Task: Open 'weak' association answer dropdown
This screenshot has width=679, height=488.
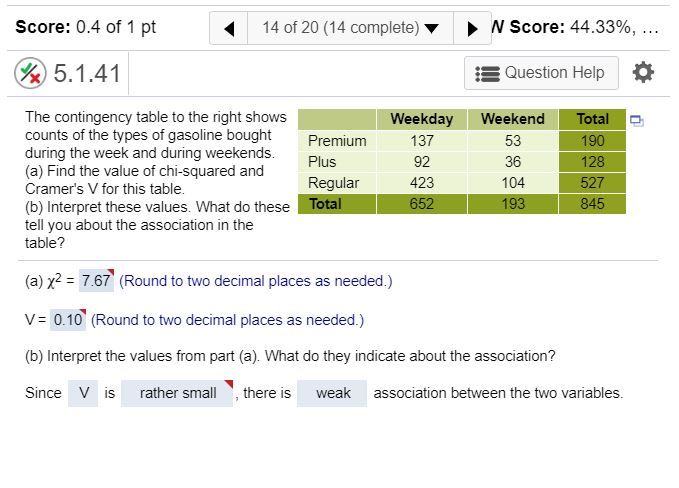Action: [x=333, y=393]
